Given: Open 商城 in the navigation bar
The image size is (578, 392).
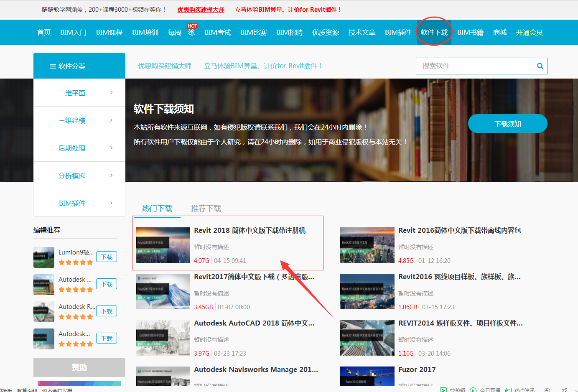Looking at the screenshot, I should point(500,33).
